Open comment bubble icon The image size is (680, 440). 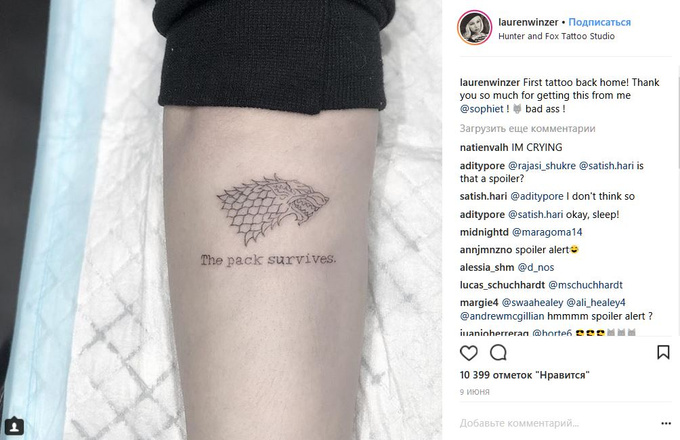coord(498,353)
